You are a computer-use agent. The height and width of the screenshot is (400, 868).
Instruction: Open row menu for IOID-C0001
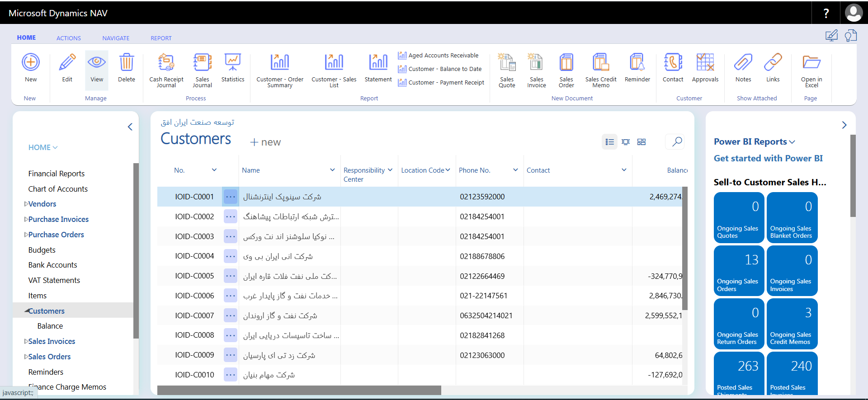[x=231, y=197]
